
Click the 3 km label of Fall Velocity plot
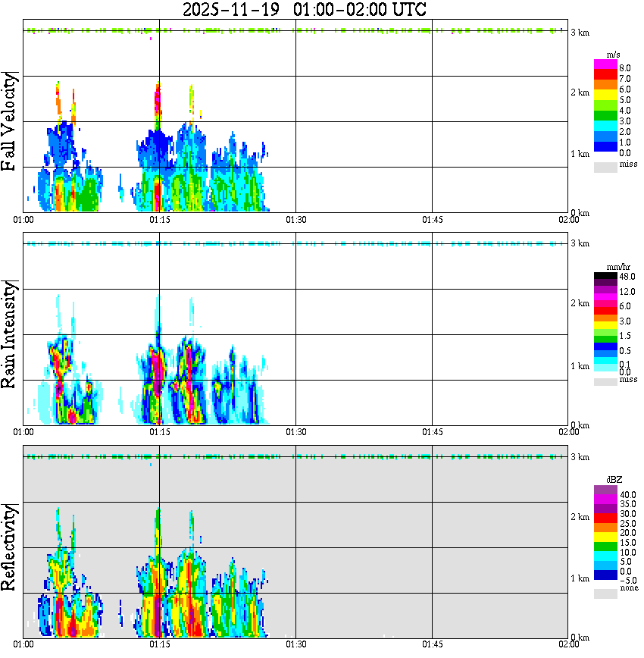[x=580, y=33]
